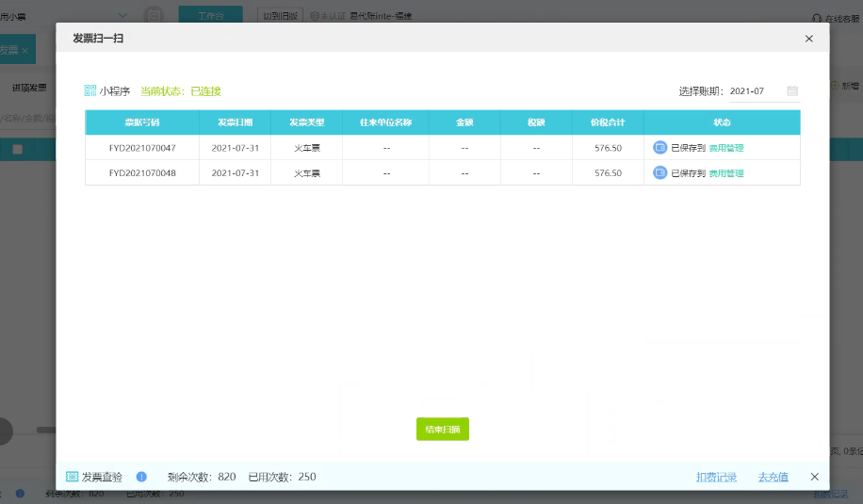Click the 发票查验 scan icon

(73, 477)
